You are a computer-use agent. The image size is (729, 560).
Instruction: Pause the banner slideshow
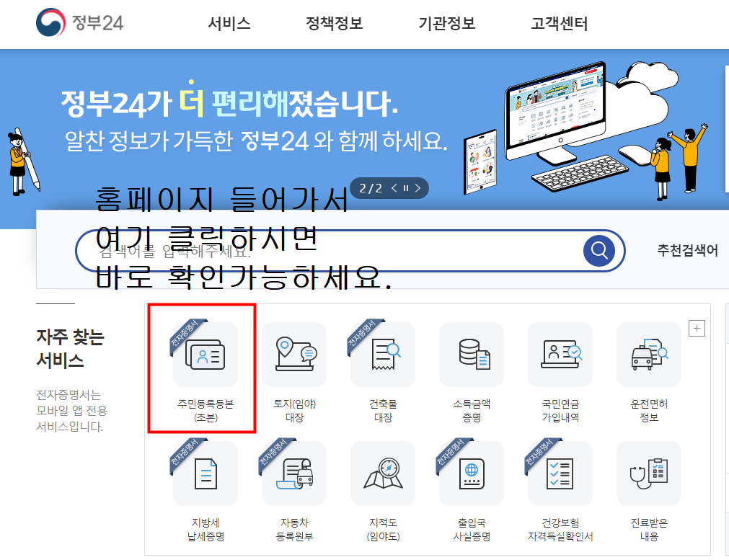406,188
